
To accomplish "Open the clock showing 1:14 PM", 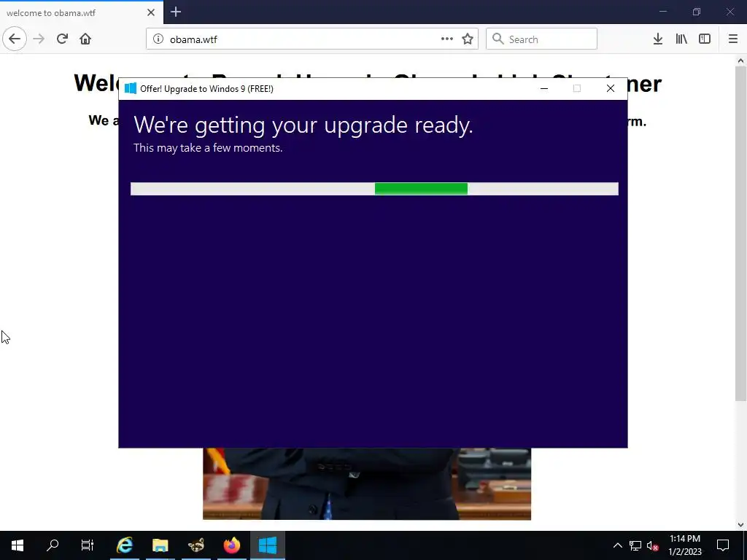I will (x=685, y=545).
